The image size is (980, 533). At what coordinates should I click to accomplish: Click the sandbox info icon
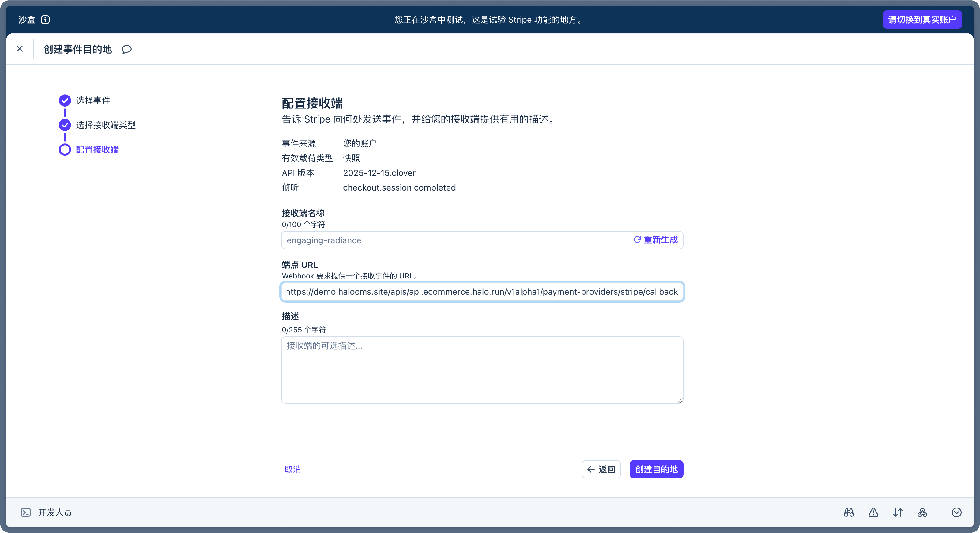pyautogui.click(x=45, y=19)
